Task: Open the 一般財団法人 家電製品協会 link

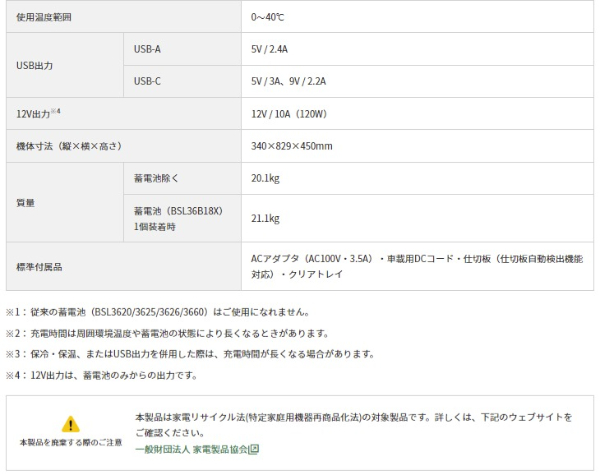Action: (x=192, y=449)
